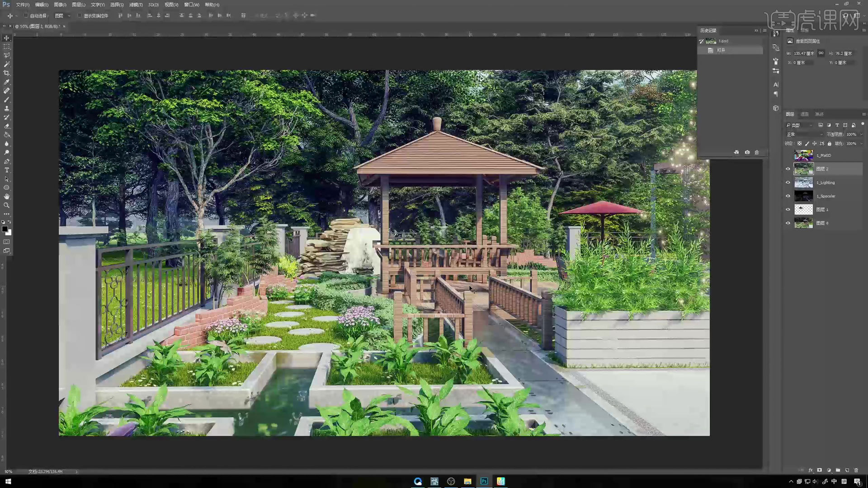Viewport: 868px width, 488px height.
Task: Open the Paragraph panel icon
Action: click(x=776, y=94)
